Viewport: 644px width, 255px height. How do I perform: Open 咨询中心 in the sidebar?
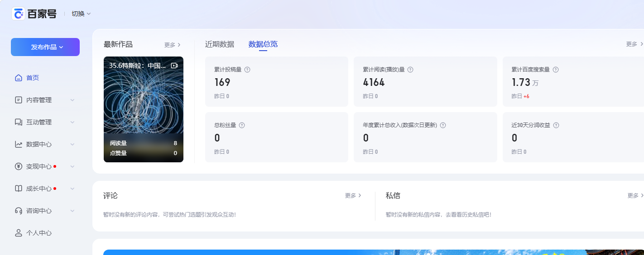[x=39, y=211]
